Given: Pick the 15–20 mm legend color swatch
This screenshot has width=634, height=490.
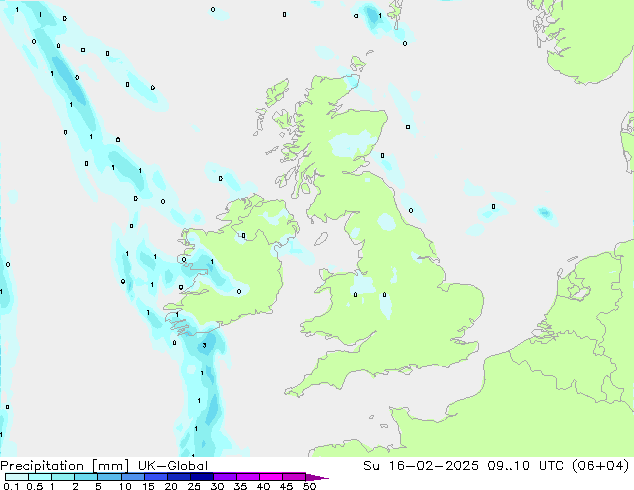Looking at the screenshot, I should [x=156, y=477].
